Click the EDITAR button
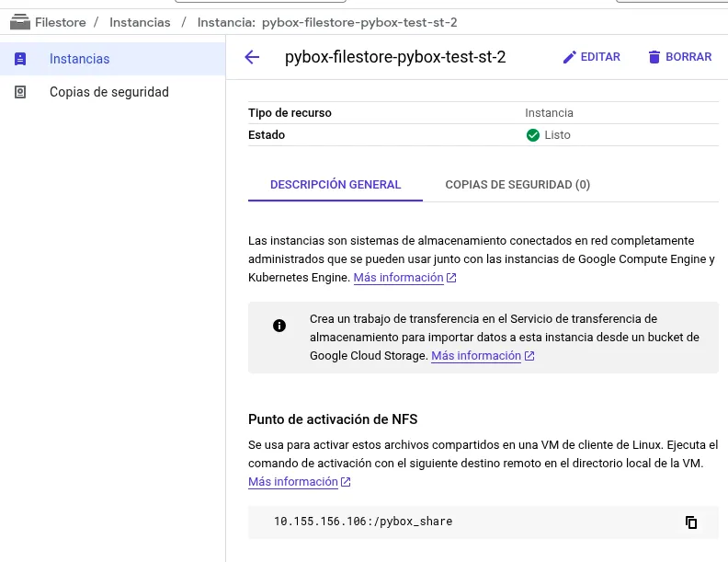 [592, 57]
